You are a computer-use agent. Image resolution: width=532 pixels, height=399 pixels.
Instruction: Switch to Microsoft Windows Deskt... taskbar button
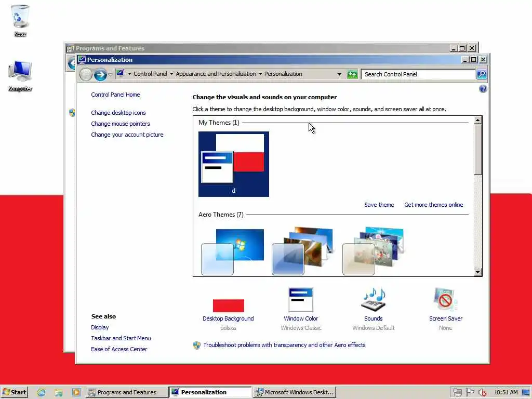point(295,392)
